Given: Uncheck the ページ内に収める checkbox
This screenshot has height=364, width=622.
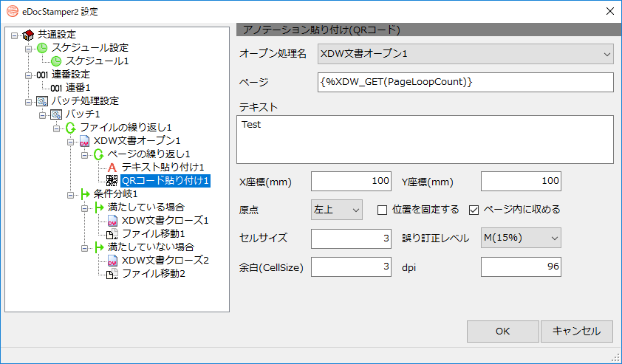Looking at the screenshot, I should [x=474, y=210].
